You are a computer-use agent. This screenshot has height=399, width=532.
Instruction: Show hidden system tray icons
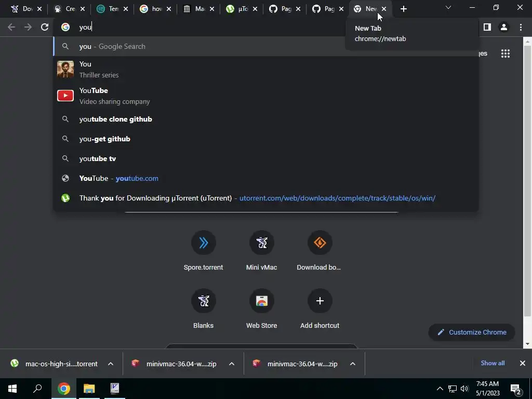click(x=440, y=389)
